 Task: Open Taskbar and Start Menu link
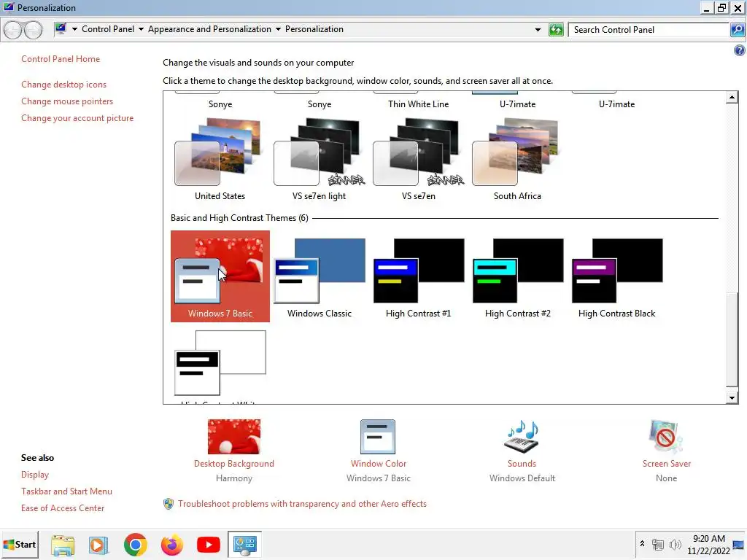pyautogui.click(x=66, y=491)
